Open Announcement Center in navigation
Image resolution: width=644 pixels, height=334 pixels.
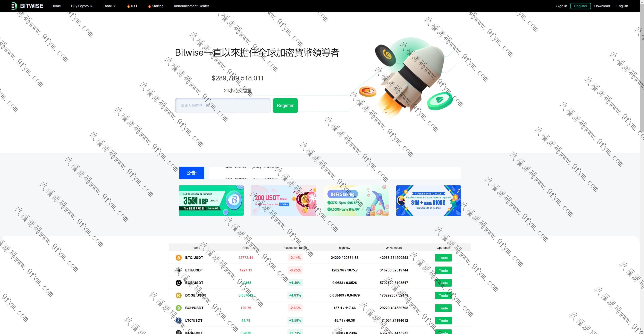click(191, 6)
